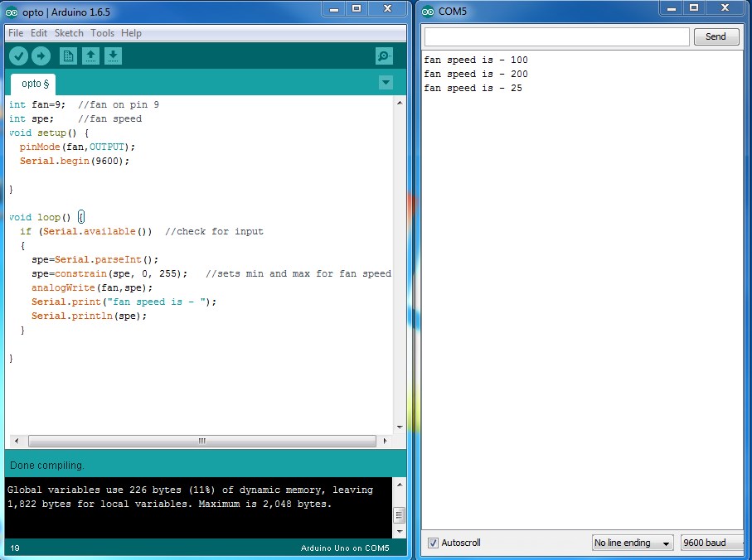Image resolution: width=752 pixels, height=560 pixels.
Task: Open the File menu
Action: [x=16, y=33]
